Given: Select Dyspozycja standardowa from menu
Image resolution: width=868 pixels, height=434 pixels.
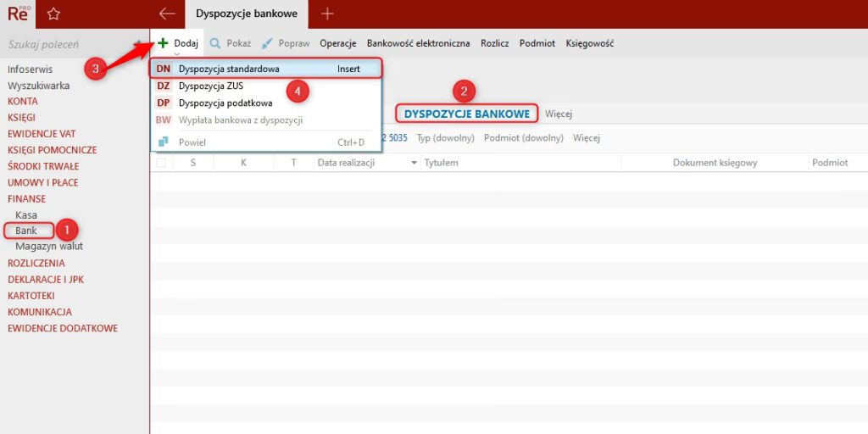Looking at the screenshot, I should (x=229, y=69).
